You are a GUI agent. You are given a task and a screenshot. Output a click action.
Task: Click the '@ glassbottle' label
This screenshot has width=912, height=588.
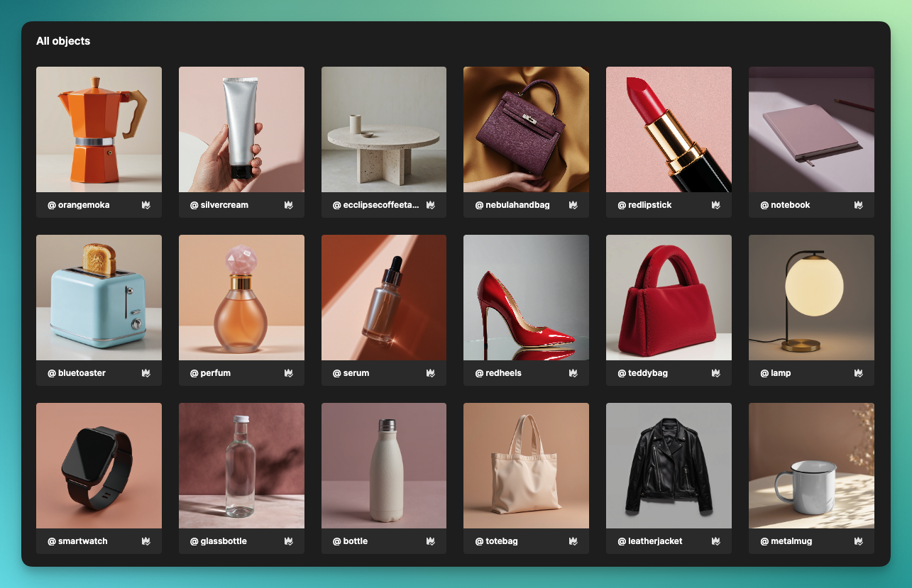click(219, 541)
